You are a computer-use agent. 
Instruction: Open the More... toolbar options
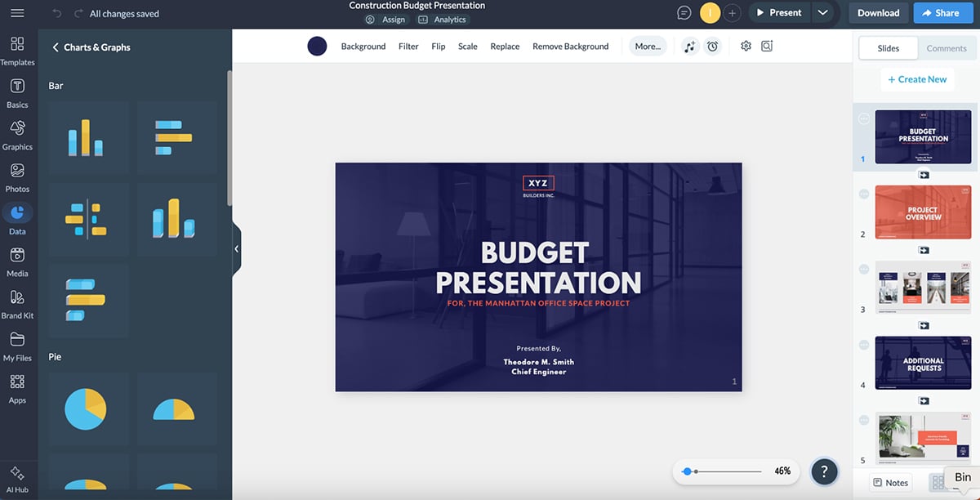[648, 47]
